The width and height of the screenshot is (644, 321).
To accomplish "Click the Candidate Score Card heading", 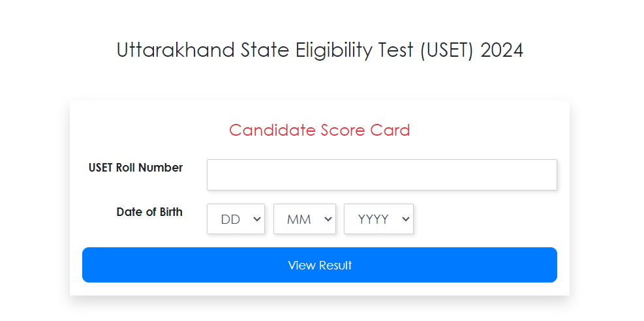I will [x=320, y=130].
